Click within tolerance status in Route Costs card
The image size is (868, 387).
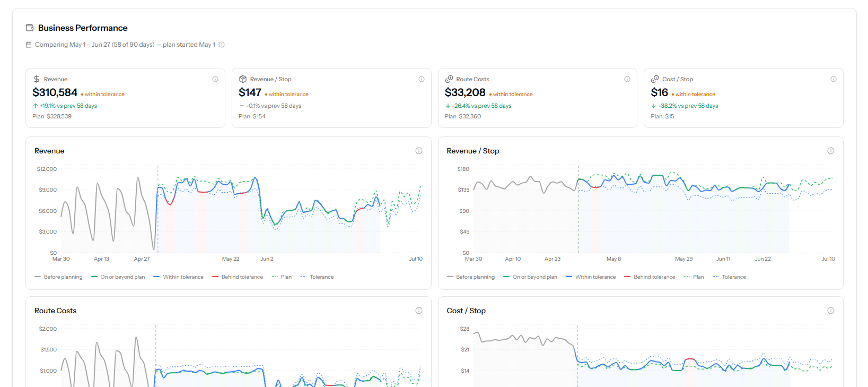(511, 94)
